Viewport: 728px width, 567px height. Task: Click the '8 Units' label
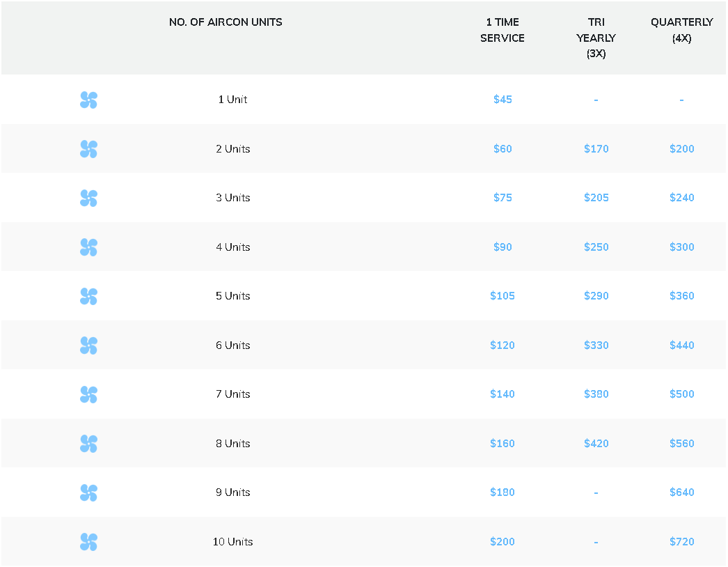pyautogui.click(x=232, y=444)
